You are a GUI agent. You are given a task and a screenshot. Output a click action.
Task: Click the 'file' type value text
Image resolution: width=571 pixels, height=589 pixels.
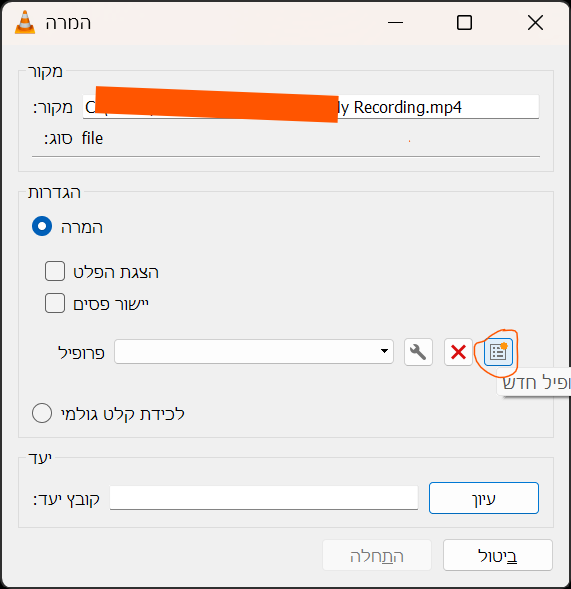[92, 138]
